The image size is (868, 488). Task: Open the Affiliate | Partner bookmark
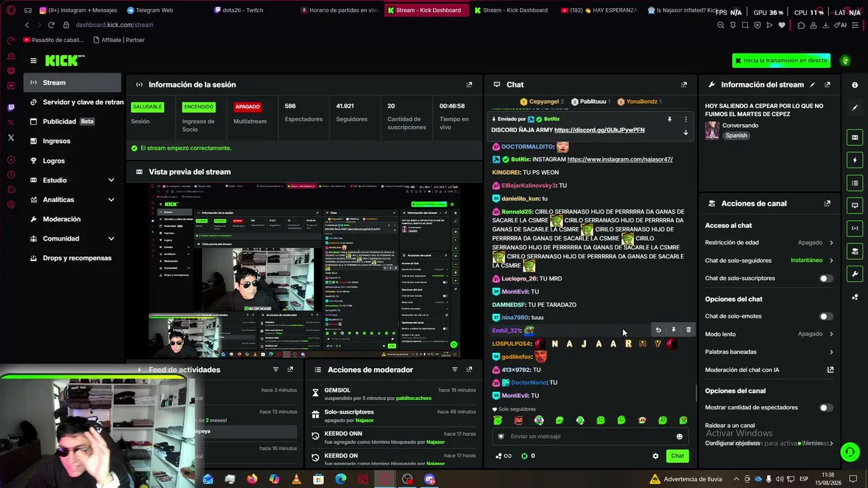(119, 40)
